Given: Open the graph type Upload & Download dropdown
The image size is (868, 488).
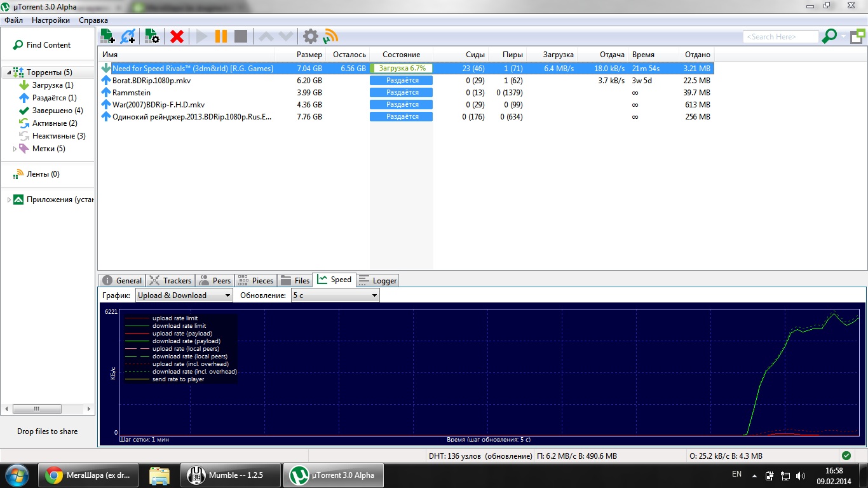Looking at the screenshot, I should tap(184, 295).
